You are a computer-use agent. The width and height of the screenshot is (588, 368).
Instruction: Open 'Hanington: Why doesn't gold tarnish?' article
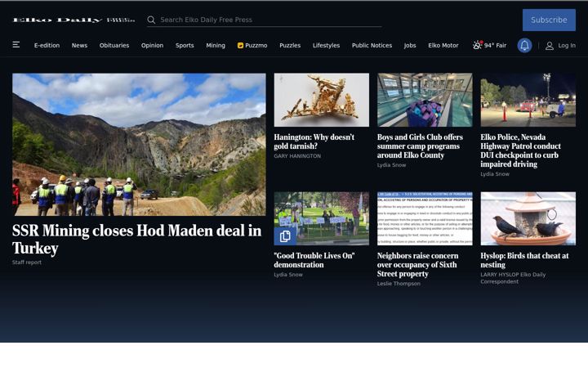[x=314, y=141]
